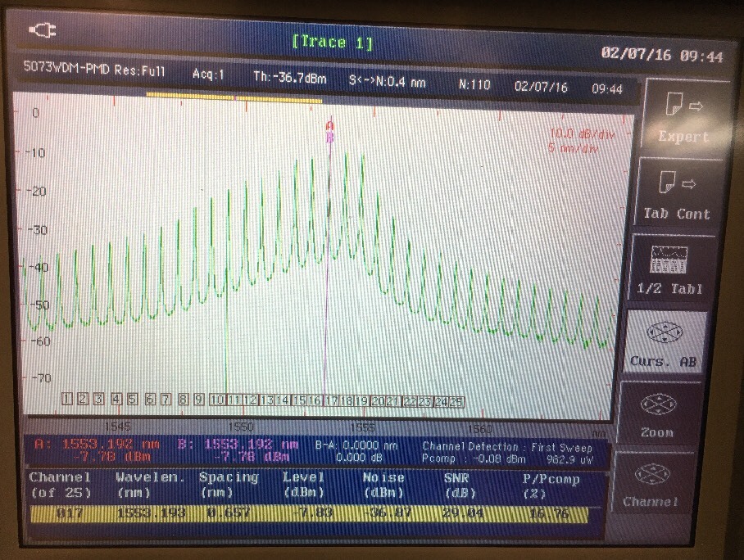Select channel box 4 on the graph
The image size is (744, 560).
tap(116, 400)
